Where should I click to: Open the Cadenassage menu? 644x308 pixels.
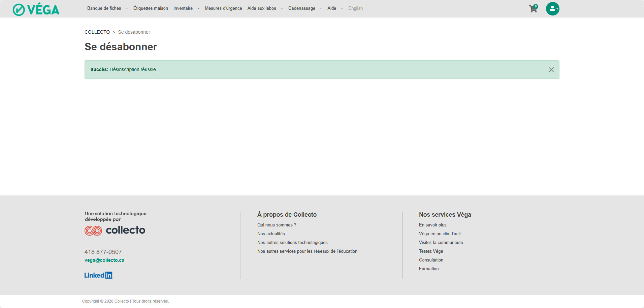coord(304,8)
